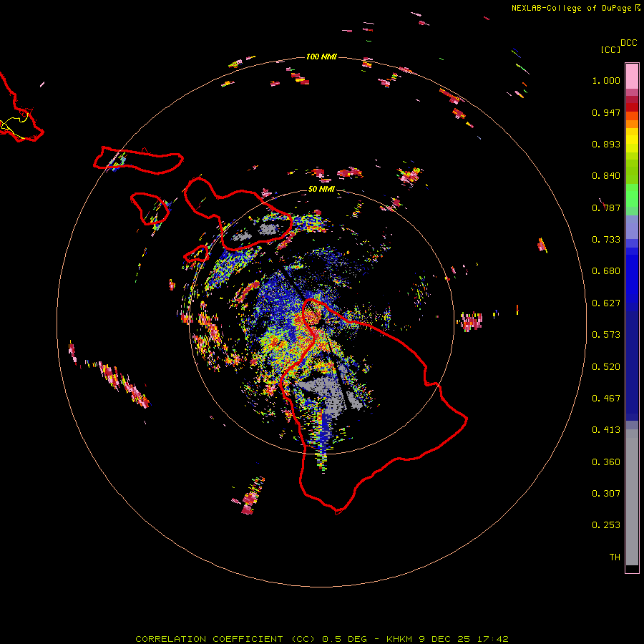This screenshot has width=644, height=644.
Task: Select the 0.253 scale value
Action: pyautogui.click(x=606, y=525)
